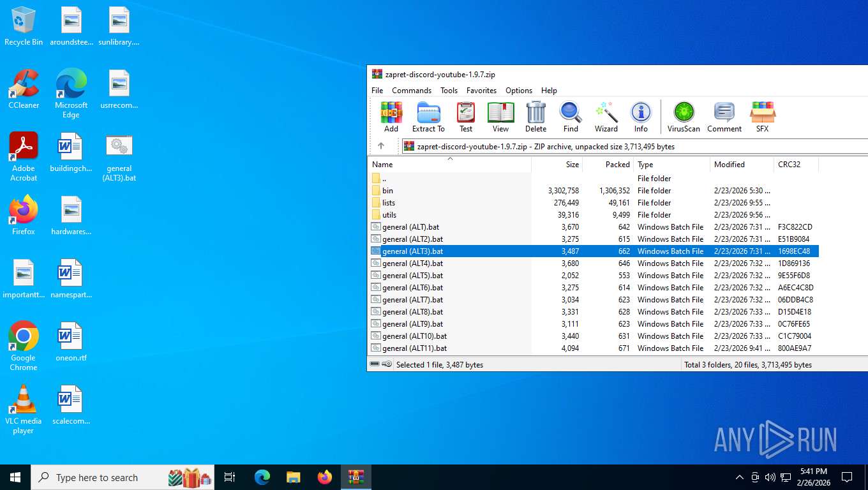Select the lists folder in archive

coord(594,203)
